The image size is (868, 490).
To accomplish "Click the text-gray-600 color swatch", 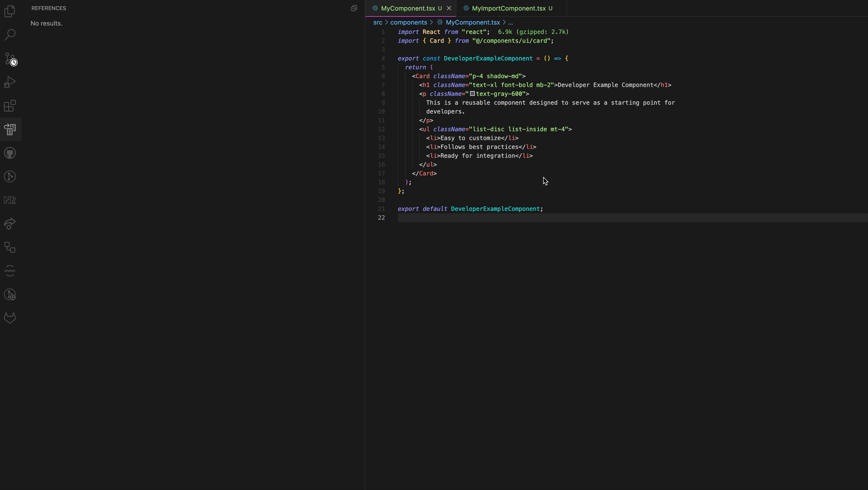I will [x=472, y=94].
